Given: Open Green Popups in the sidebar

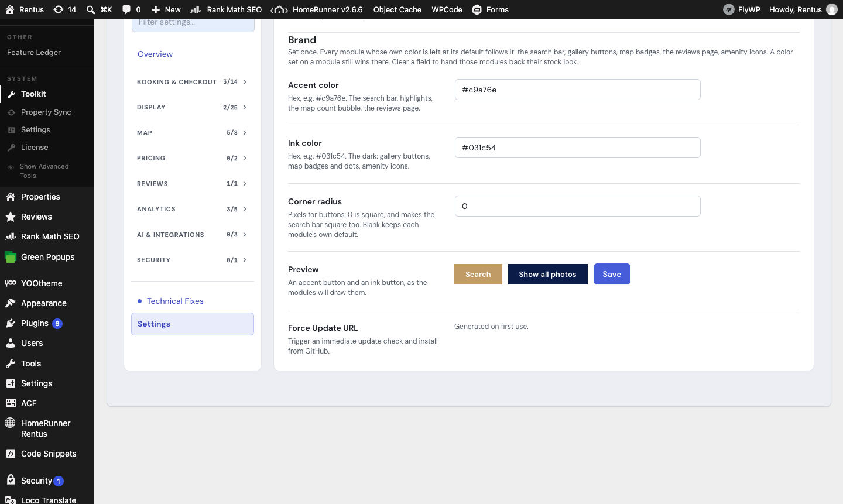Looking at the screenshot, I should [x=47, y=257].
